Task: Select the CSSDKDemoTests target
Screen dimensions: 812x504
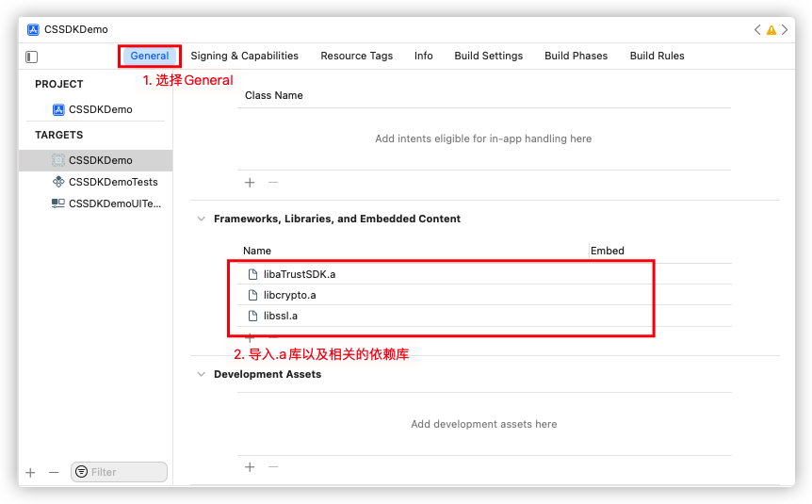Action: (x=112, y=182)
